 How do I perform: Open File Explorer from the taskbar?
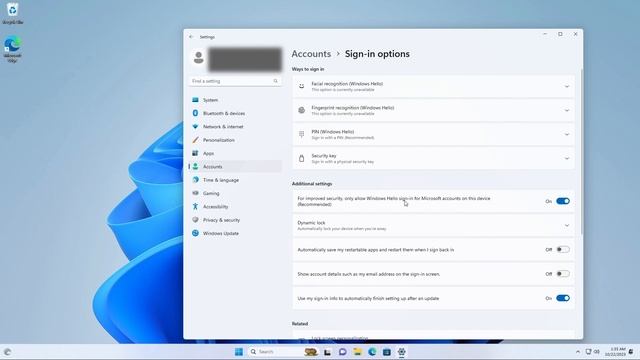[x=357, y=352]
